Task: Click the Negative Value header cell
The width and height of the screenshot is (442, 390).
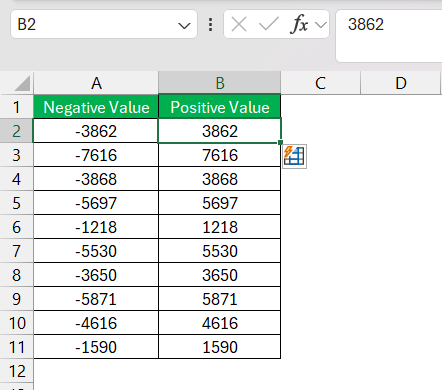Action: [x=96, y=107]
